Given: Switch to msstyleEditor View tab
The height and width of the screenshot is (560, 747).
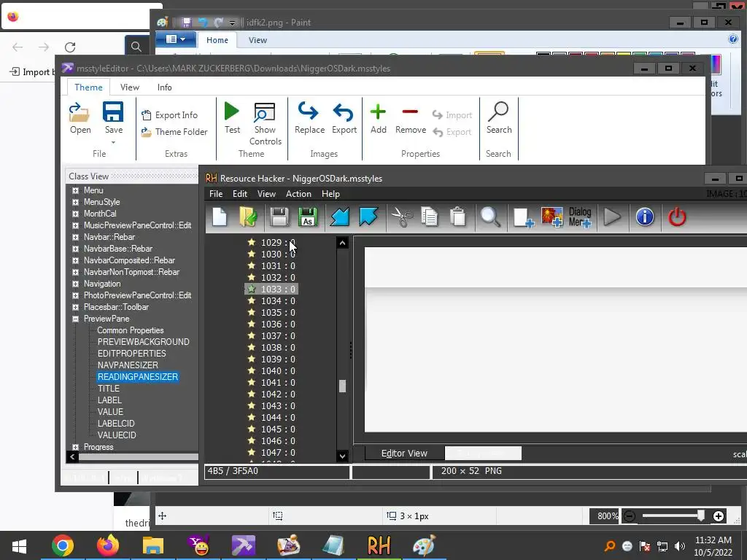Looking at the screenshot, I should (130, 87).
